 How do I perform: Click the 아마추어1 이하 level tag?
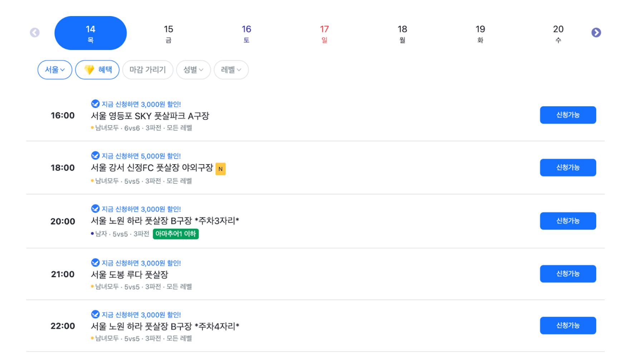click(x=176, y=234)
